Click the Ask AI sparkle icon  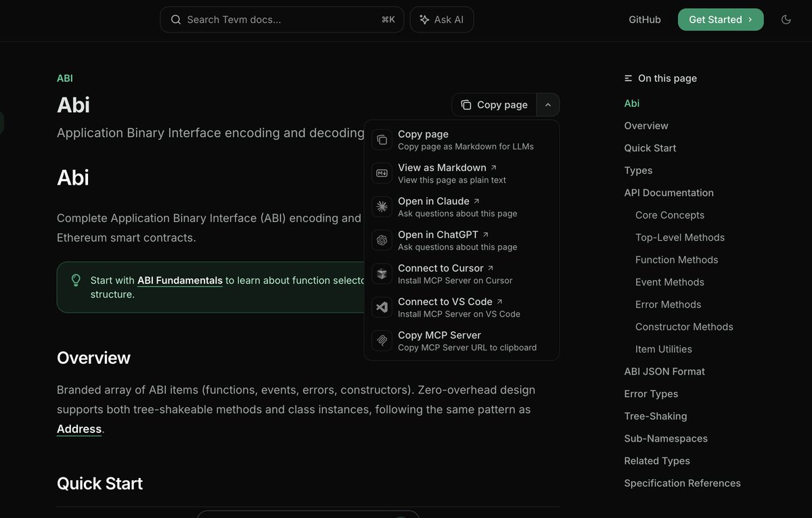click(x=424, y=20)
